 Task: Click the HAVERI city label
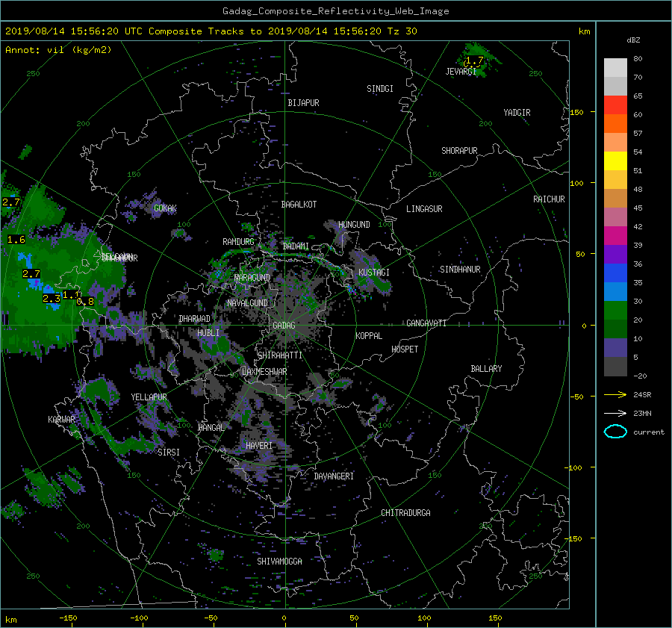(x=259, y=446)
